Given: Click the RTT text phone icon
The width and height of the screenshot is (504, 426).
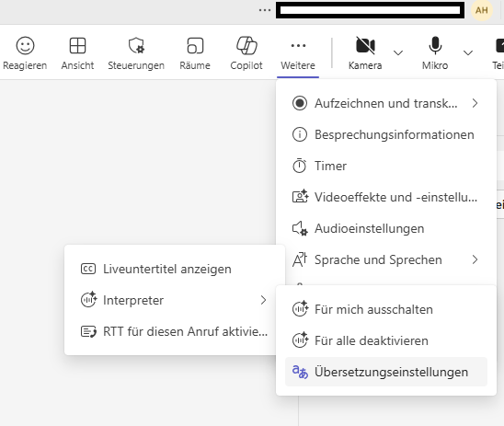Looking at the screenshot, I should point(88,331).
